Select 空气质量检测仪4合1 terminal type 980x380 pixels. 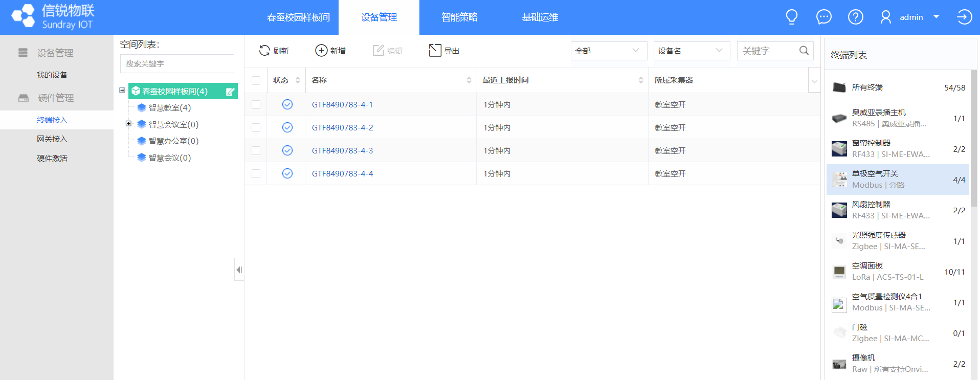[x=898, y=302]
